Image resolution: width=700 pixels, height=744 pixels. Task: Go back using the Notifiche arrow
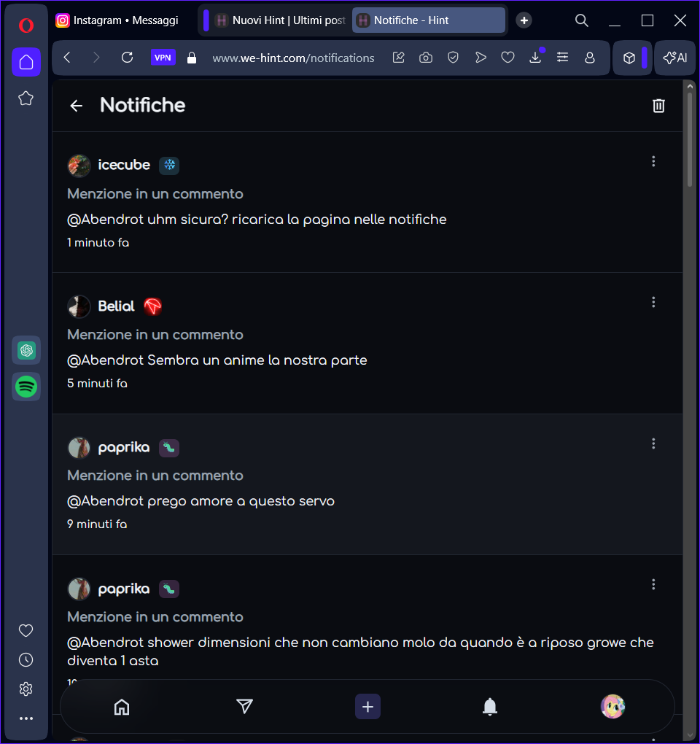pos(76,106)
